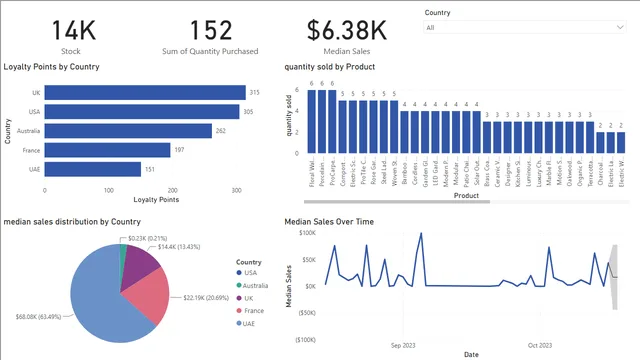Click the USA legend color dot

239,273
